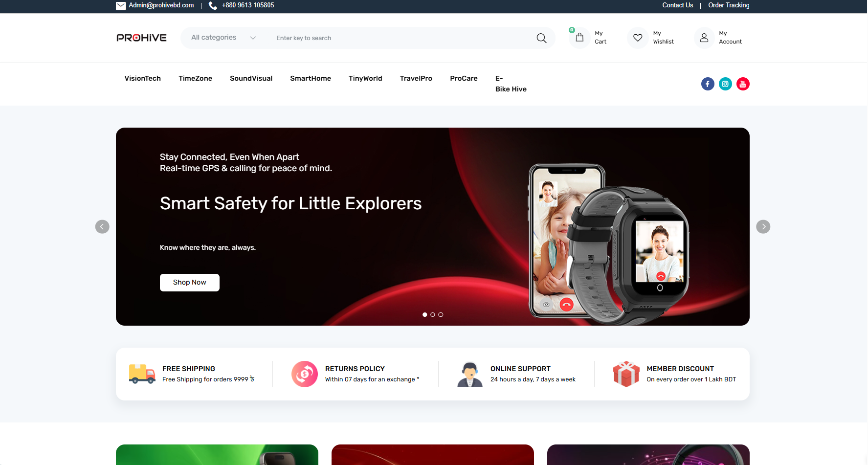Open the Contact Us link
Image resolution: width=868 pixels, height=465 pixels.
[x=678, y=5]
